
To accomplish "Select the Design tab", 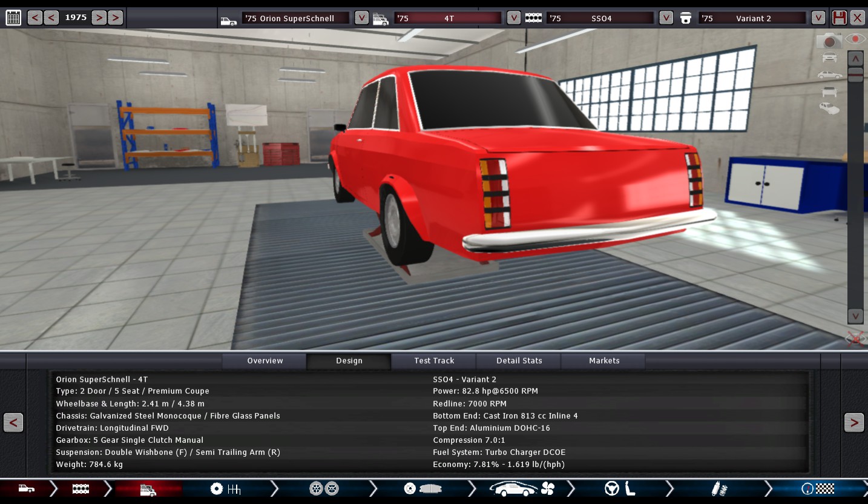I will pos(349,361).
